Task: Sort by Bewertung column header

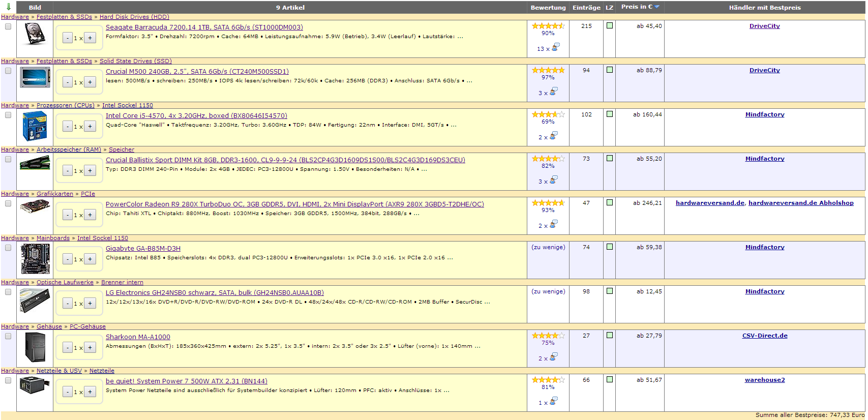Action: [x=548, y=8]
